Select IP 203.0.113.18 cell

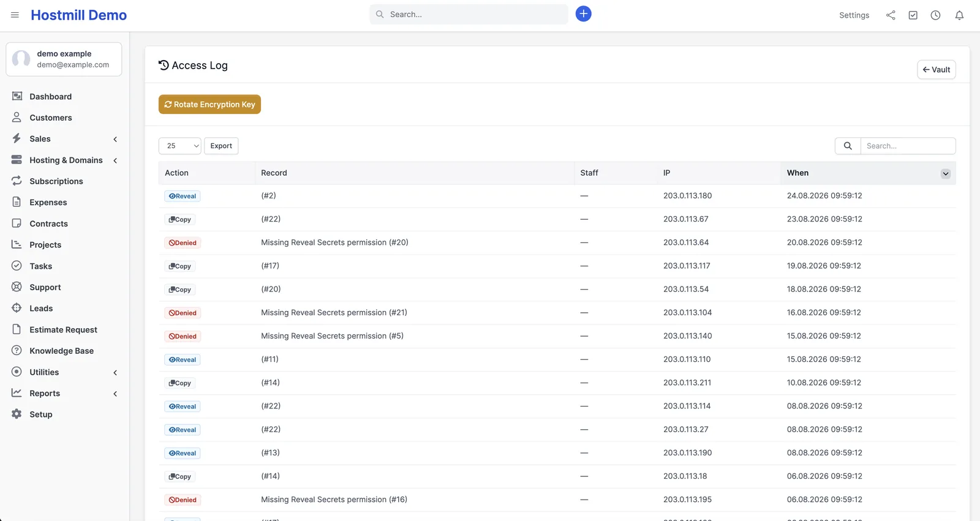tap(685, 476)
